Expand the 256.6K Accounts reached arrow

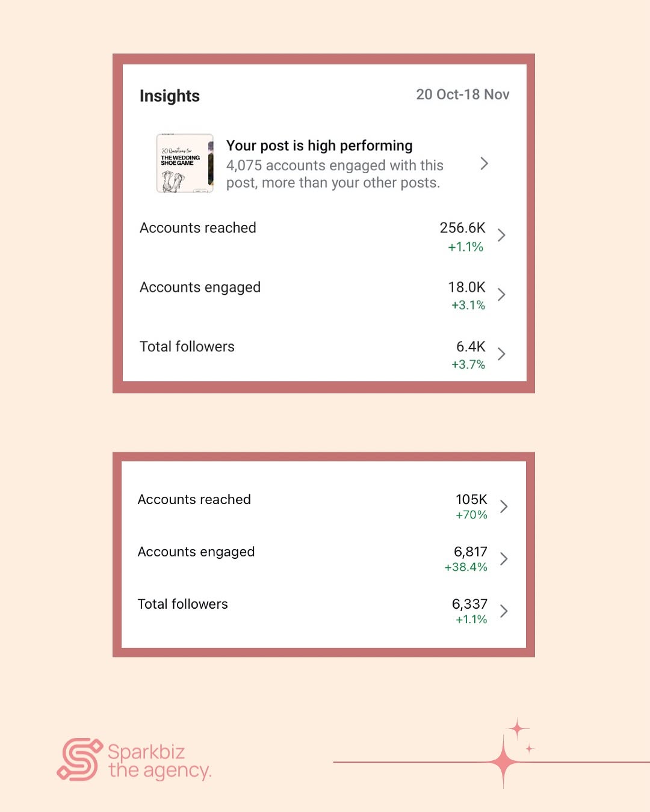tap(501, 235)
